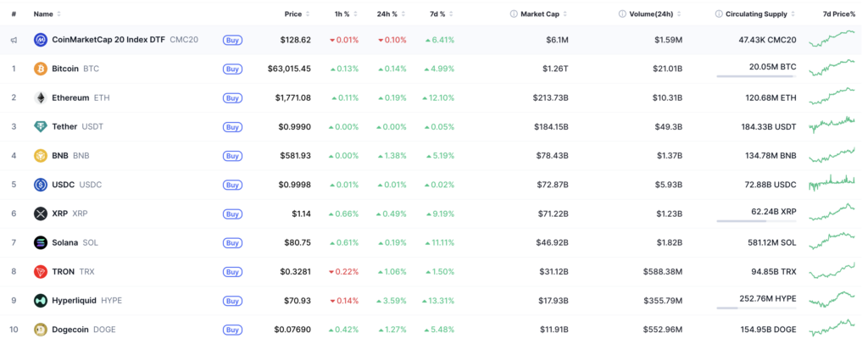Click the Dogecoin logo icon
The image size is (868, 344).
(41, 330)
